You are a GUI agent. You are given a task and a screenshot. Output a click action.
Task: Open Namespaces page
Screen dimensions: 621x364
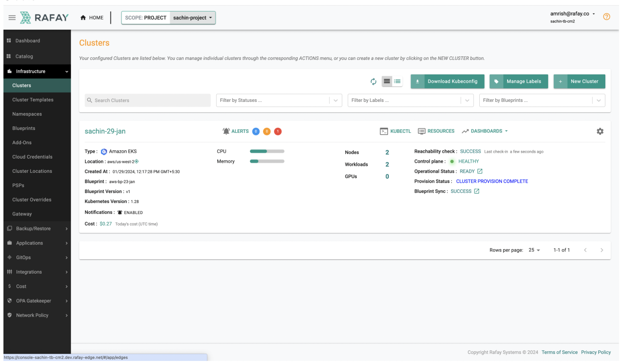pyautogui.click(x=37, y=114)
